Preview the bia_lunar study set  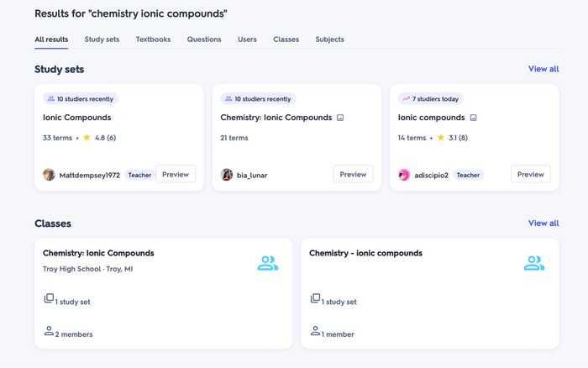pos(353,175)
